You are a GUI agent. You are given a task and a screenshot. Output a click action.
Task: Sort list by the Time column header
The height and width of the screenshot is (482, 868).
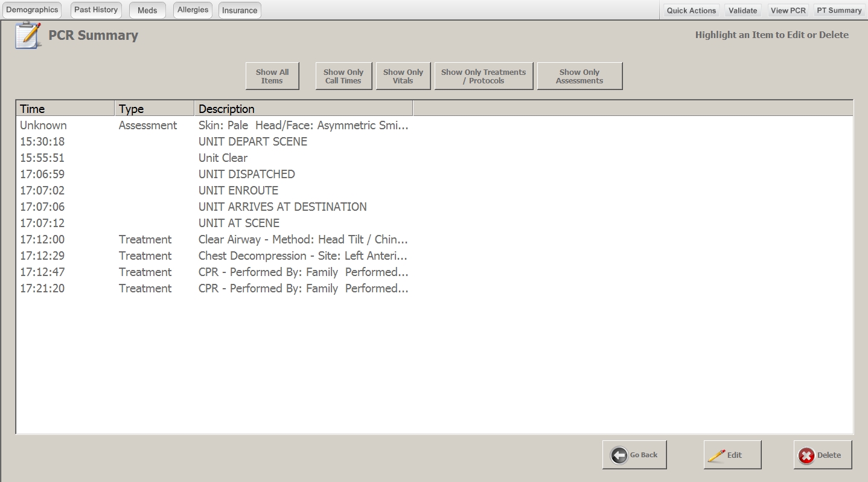65,109
